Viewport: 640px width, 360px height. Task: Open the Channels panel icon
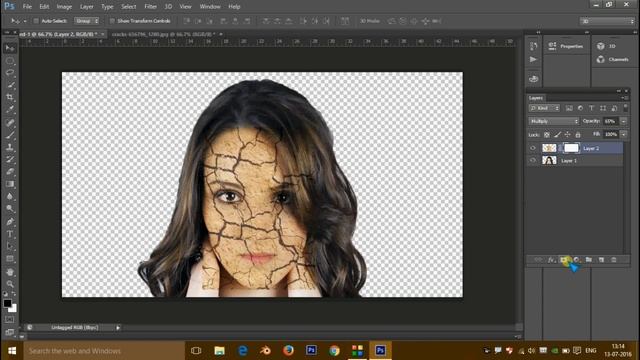click(600, 60)
